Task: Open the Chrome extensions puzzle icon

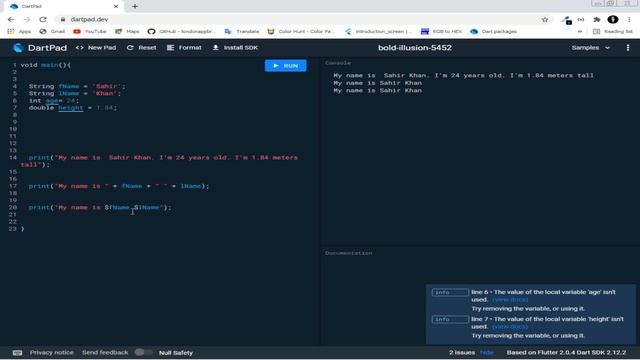Action: [x=597, y=19]
